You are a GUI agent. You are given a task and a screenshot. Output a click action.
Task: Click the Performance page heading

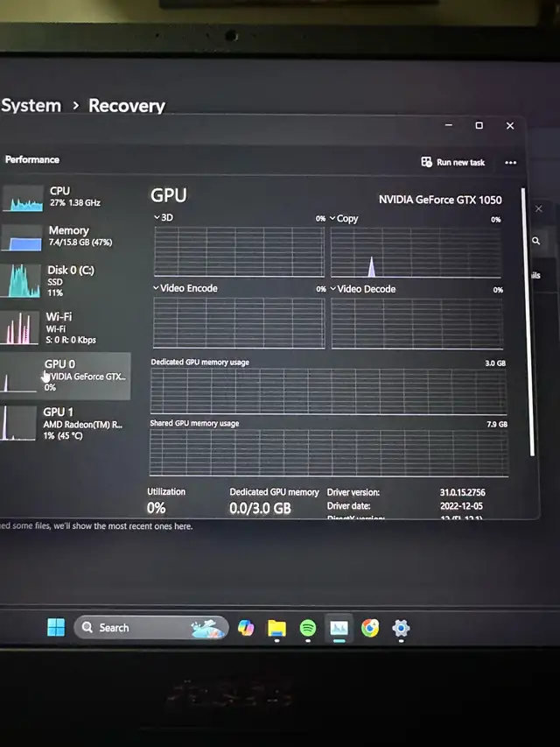point(32,159)
